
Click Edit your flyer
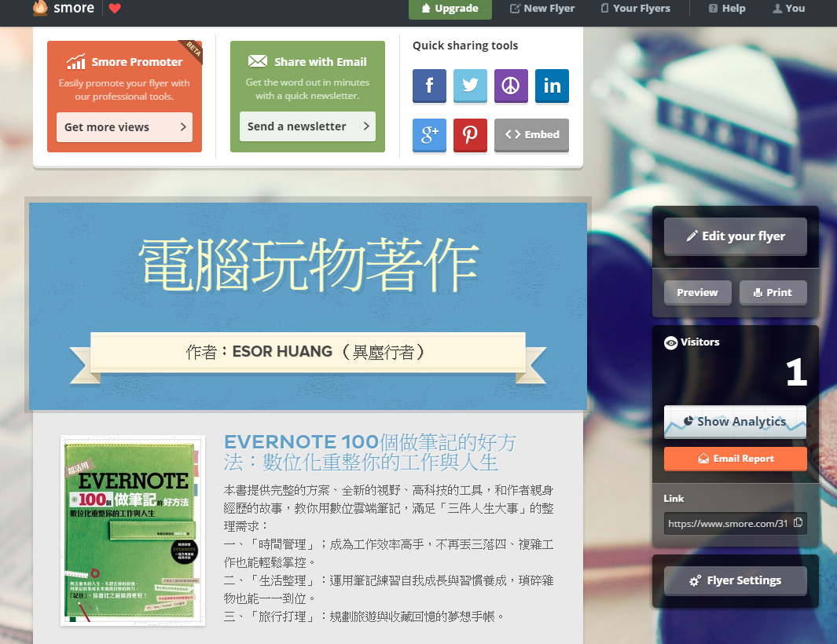[x=735, y=236]
